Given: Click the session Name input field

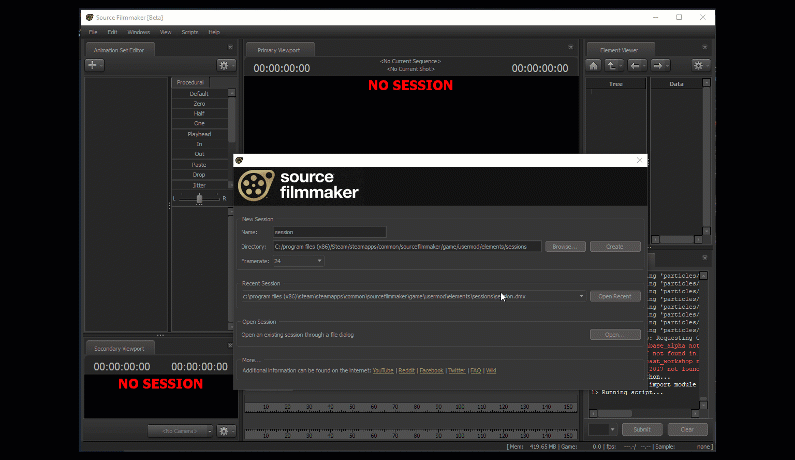Looking at the screenshot, I should coord(330,232).
